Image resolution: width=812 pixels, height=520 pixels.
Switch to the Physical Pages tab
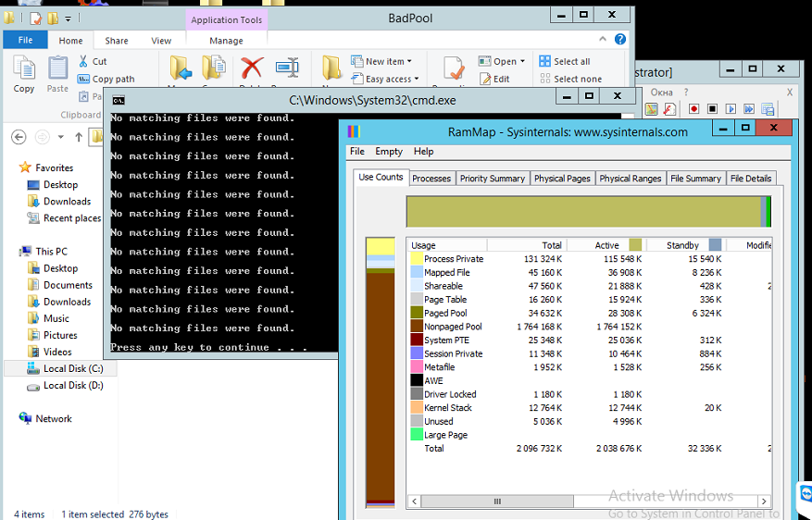pos(561,179)
